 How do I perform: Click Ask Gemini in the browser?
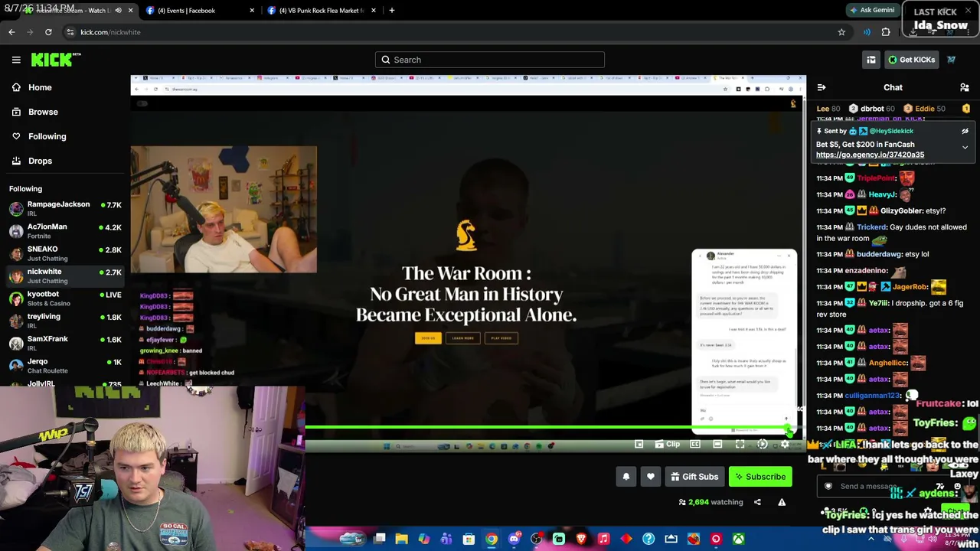click(x=872, y=11)
